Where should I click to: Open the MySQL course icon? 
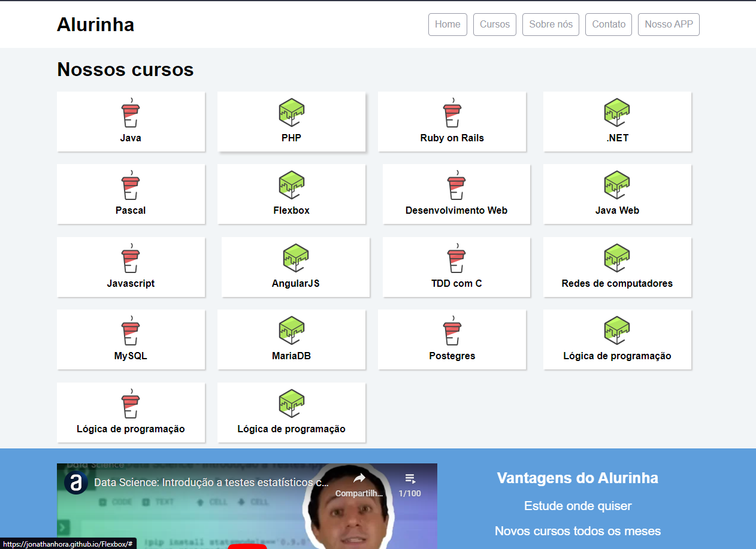coord(131,331)
